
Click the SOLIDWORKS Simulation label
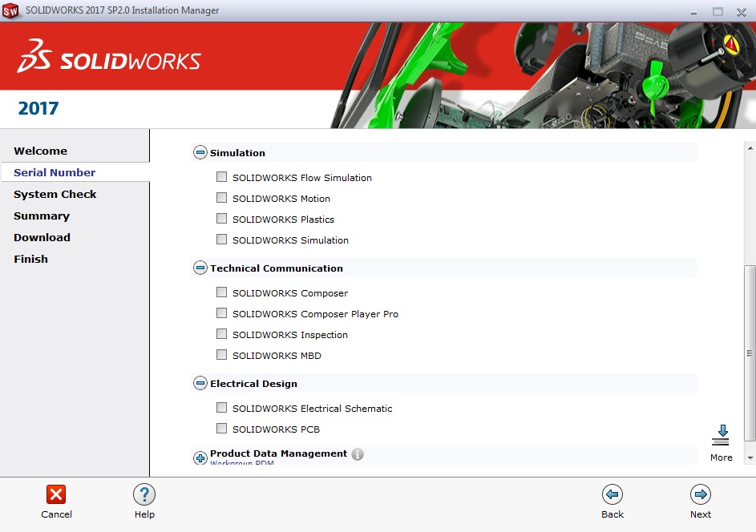click(290, 240)
